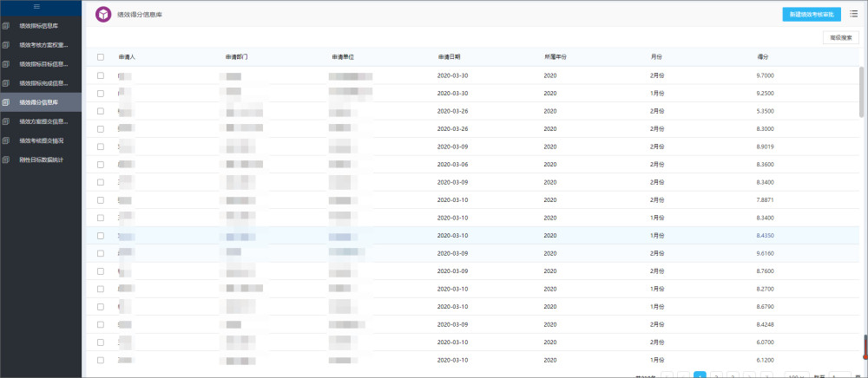Tick the select-all checkbox in table header
Viewport: 868px width, 378px height.
(x=100, y=57)
